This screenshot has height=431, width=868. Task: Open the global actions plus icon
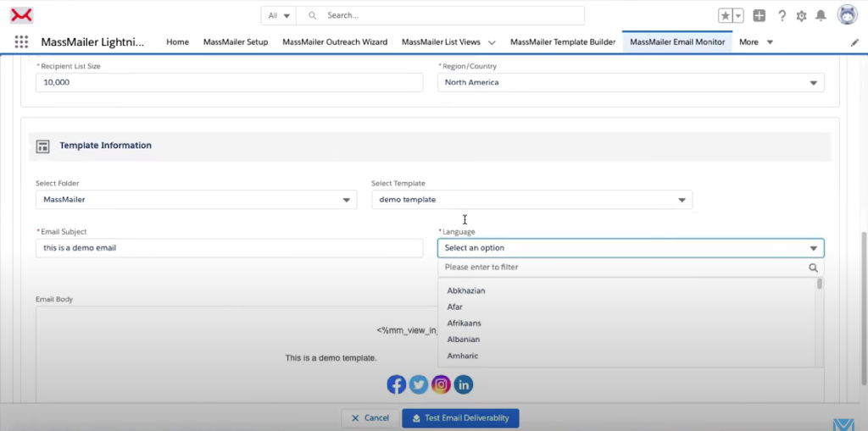[x=759, y=16]
